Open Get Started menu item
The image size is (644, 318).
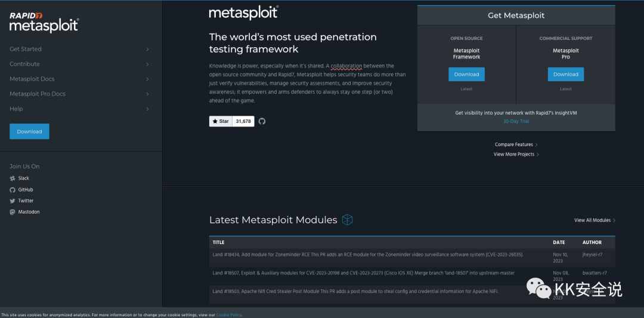click(x=26, y=49)
